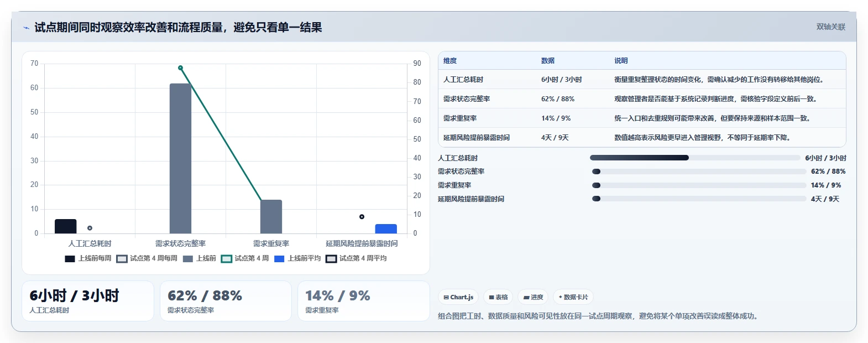Click the 延期风险提前暴露时间 progress bar
The height and width of the screenshot is (343, 868).
click(x=699, y=199)
